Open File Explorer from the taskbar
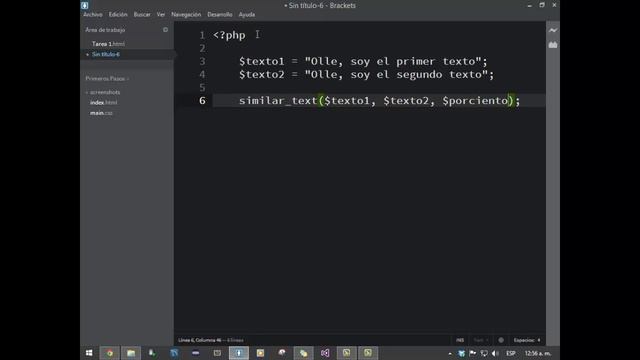640x360 pixels. point(131,353)
